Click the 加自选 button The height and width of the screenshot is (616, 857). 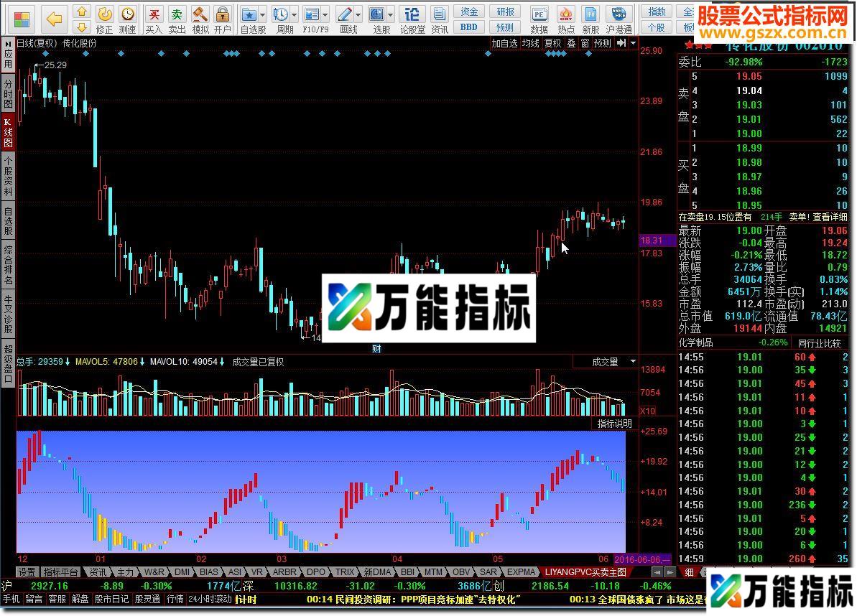[x=504, y=43]
